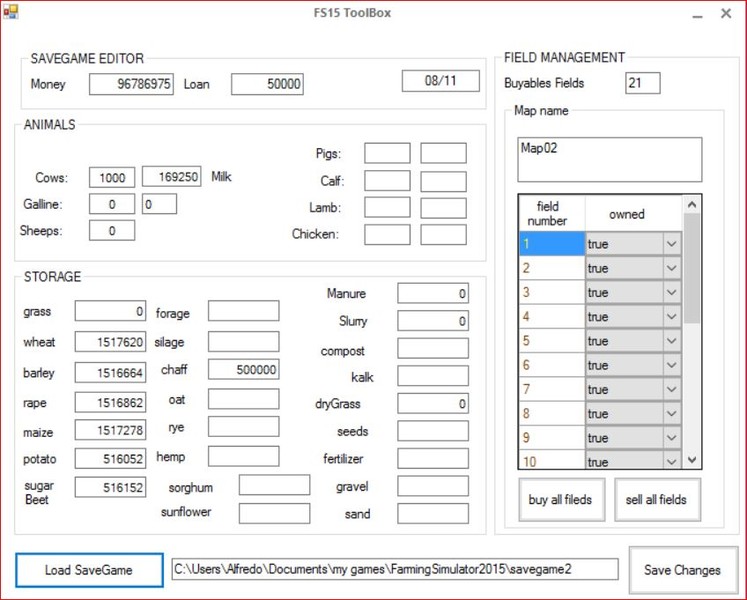Click the Save Changes button

click(x=682, y=570)
